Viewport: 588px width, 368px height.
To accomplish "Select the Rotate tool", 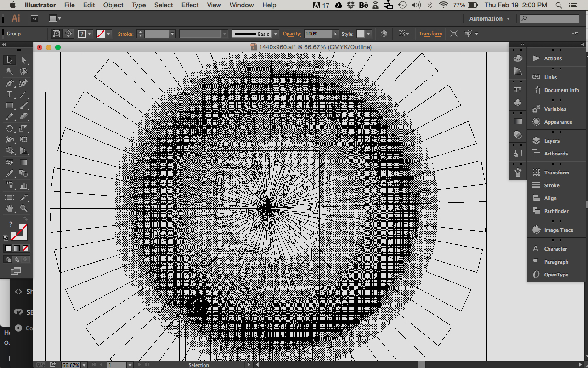I will [10, 128].
